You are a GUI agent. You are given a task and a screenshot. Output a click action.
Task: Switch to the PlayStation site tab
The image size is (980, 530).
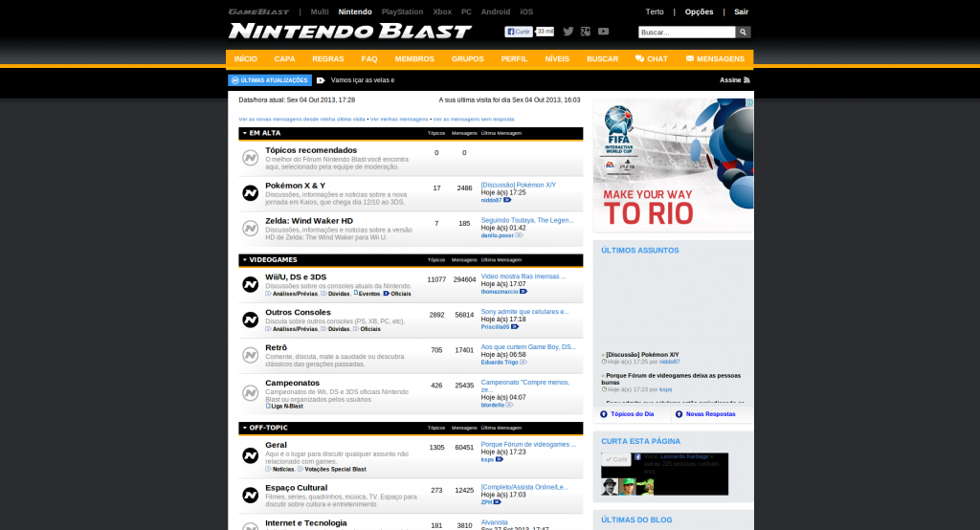(x=403, y=11)
